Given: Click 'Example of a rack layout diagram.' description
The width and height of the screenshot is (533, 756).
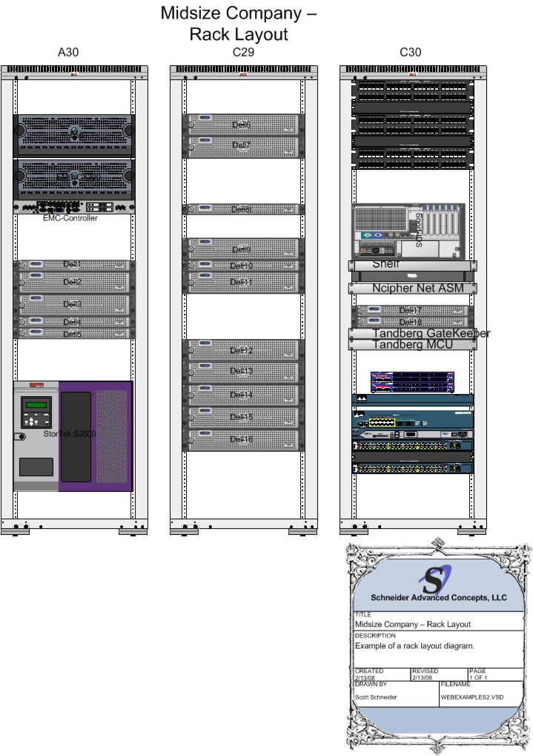Looking at the screenshot, I should (414, 645).
